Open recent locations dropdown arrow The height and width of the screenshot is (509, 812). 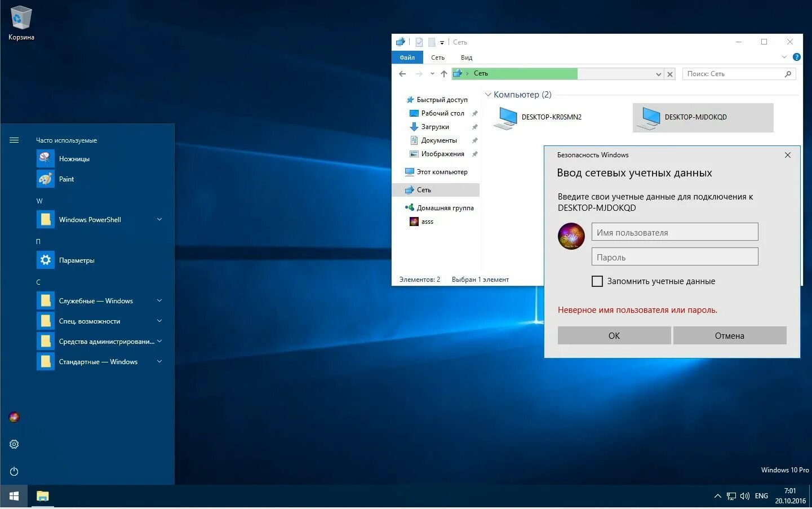[x=432, y=74]
